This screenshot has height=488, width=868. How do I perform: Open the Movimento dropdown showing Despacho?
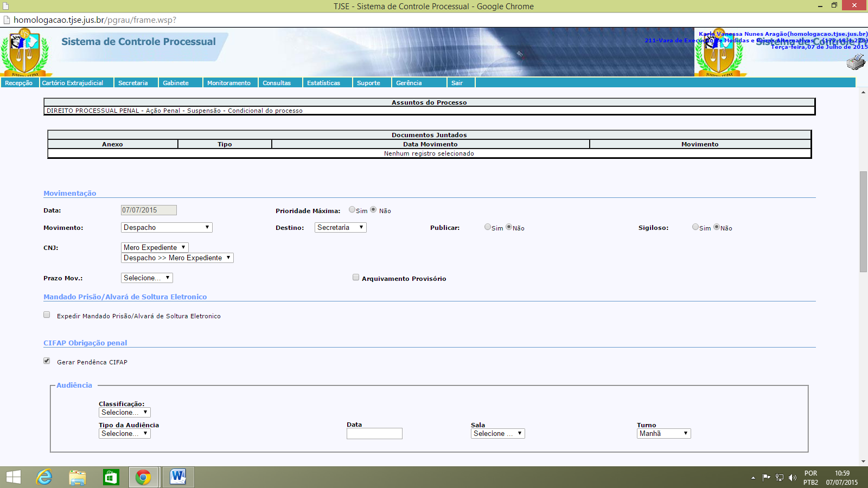click(167, 228)
